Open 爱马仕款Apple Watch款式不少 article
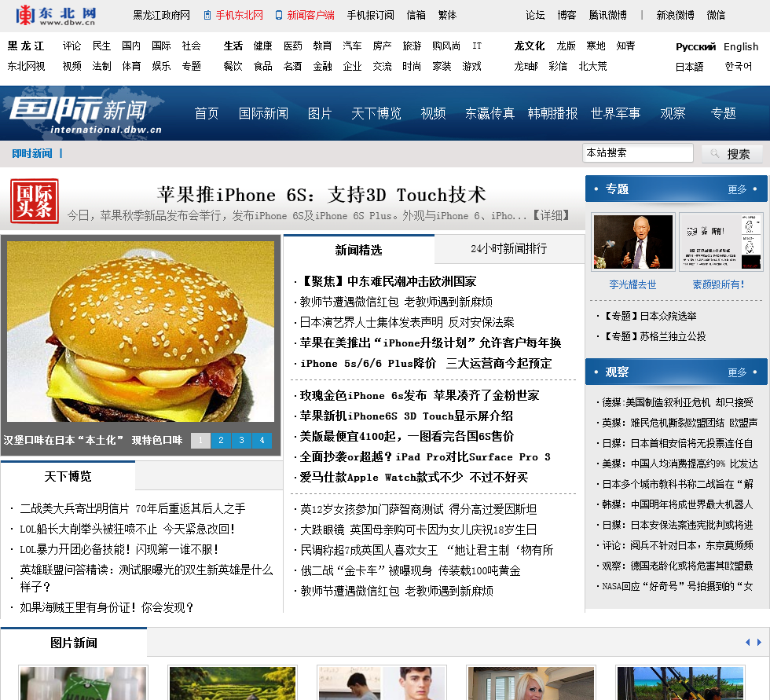The image size is (770, 700). [x=414, y=478]
